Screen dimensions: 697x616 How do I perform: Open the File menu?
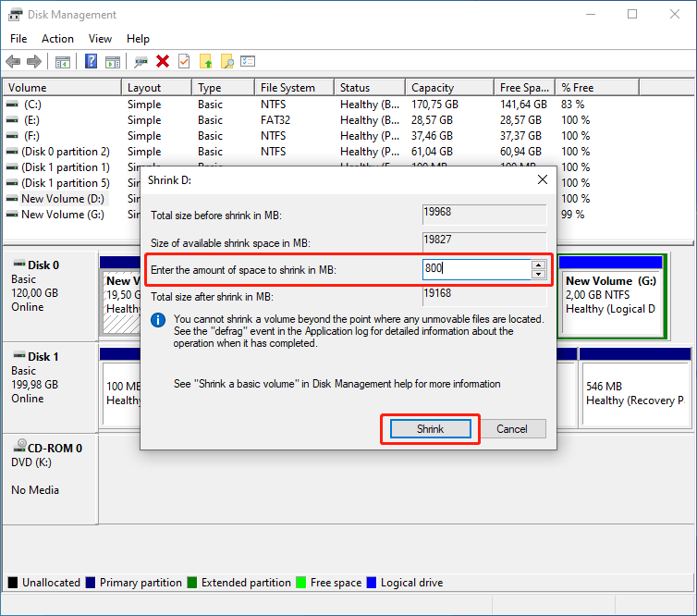[18, 39]
